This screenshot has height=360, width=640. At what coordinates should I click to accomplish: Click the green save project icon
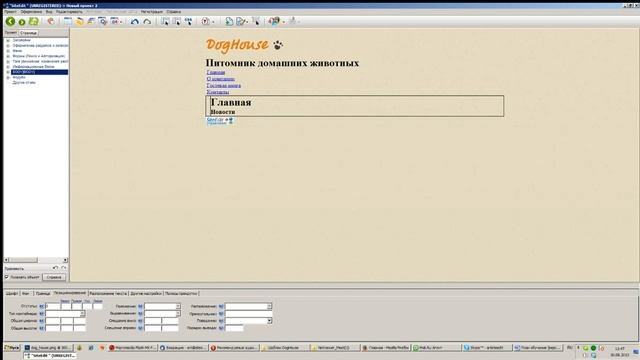(33, 21)
